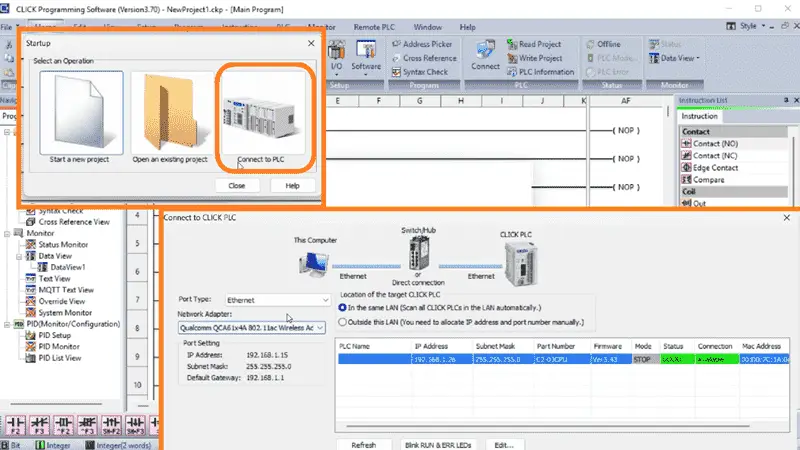The image size is (800, 450).
Task: Select In the same LAN option
Action: [x=439, y=308]
